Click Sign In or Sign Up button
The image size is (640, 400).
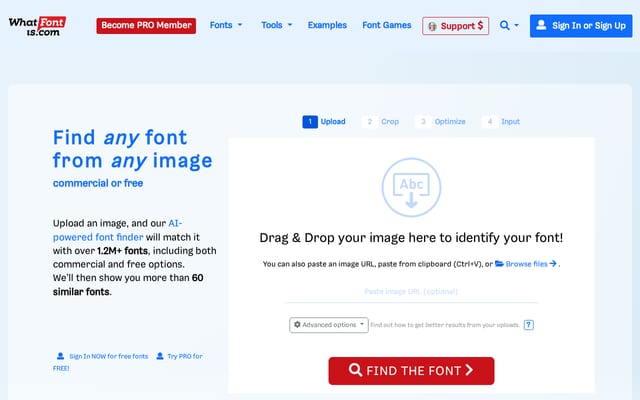pyautogui.click(x=581, y=26)
